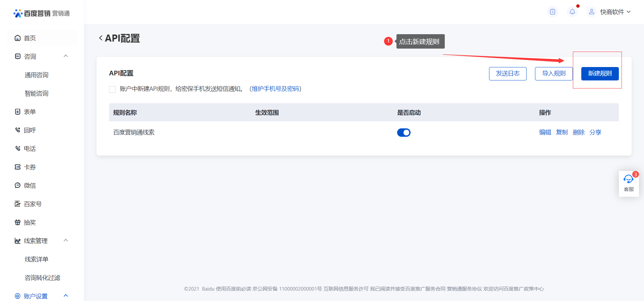Open 欢迎访问百度推广政策中心 footer link
644x301 pixels.
(514, 289)
